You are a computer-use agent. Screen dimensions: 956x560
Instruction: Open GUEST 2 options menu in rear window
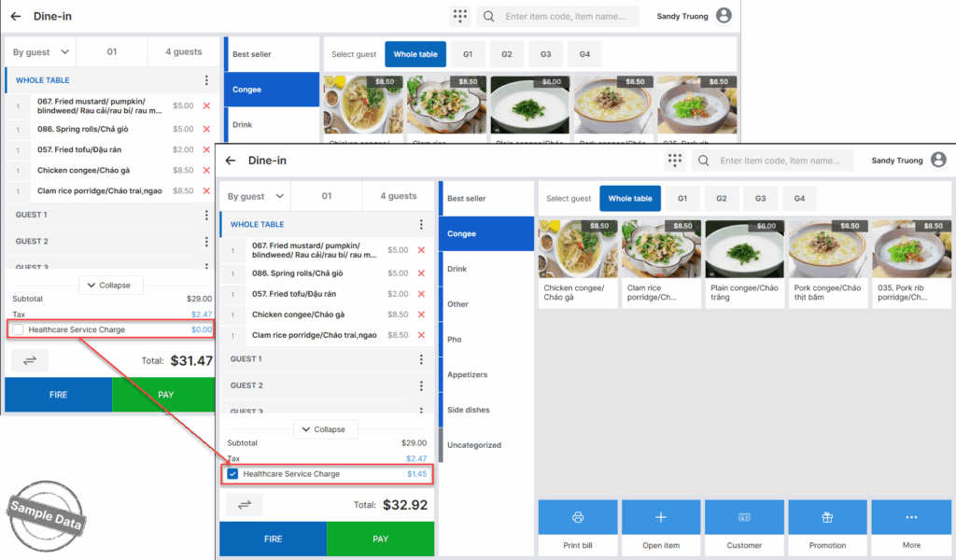tap(206, 242)
